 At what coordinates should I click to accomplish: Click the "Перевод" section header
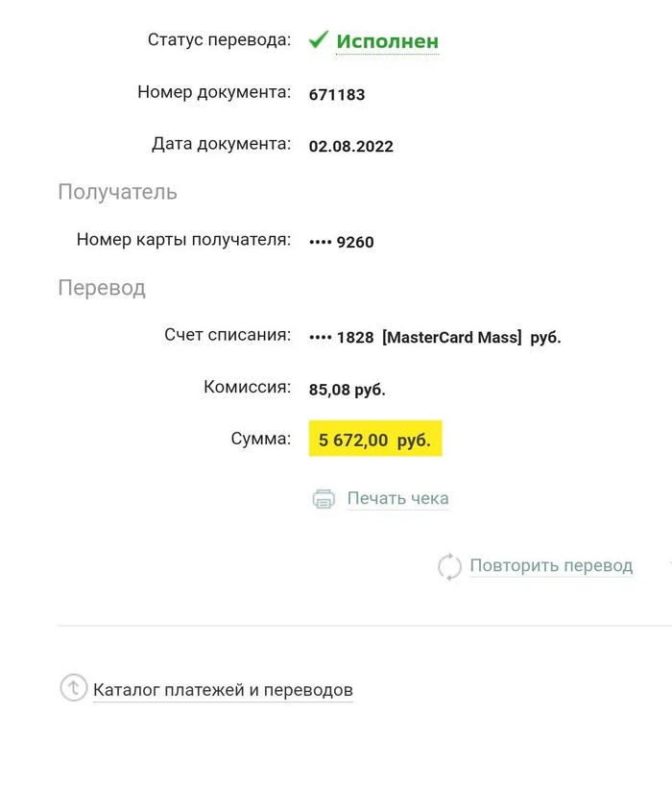coord(102,288)
